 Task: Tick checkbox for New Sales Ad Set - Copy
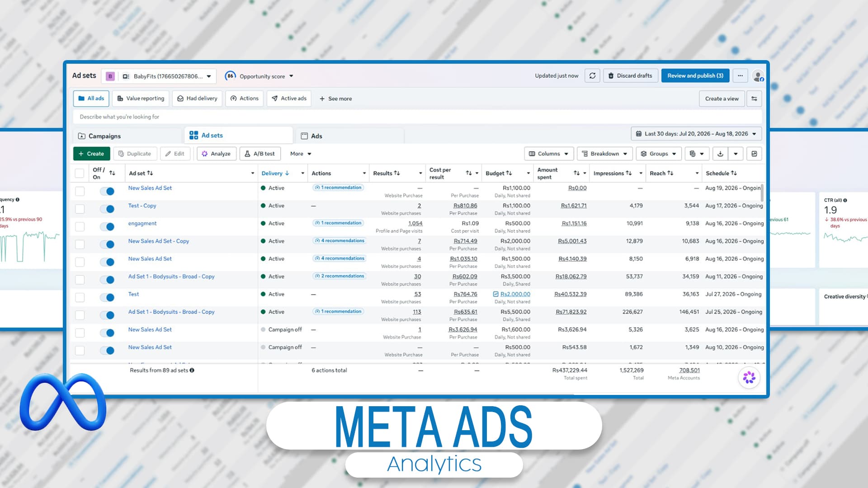point(80,244)
